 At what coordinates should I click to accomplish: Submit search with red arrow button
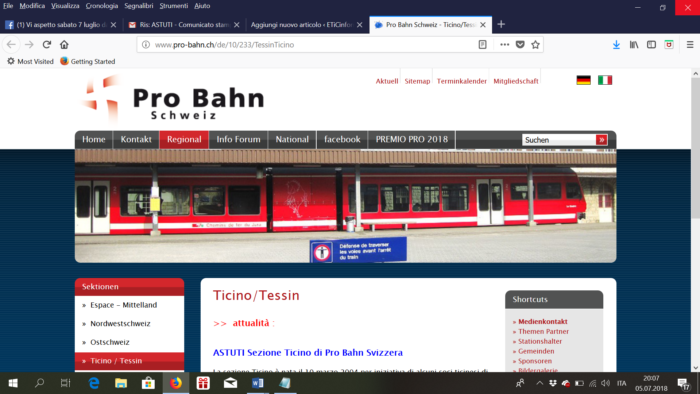(601, 140)
